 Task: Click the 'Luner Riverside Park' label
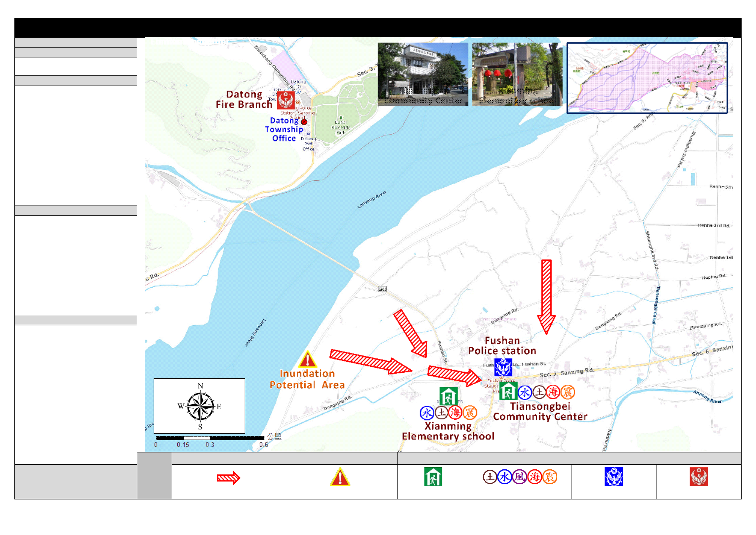pyautogui.click(x=341, y=127)
